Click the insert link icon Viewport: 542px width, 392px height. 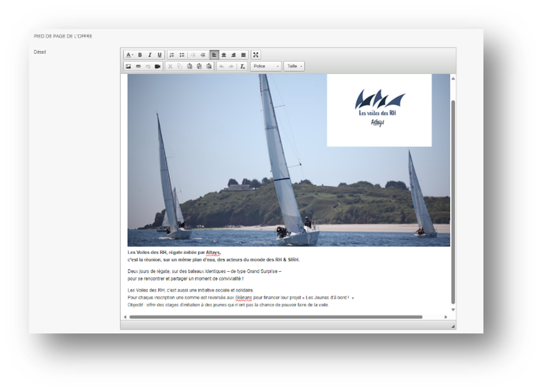point(138,66)
